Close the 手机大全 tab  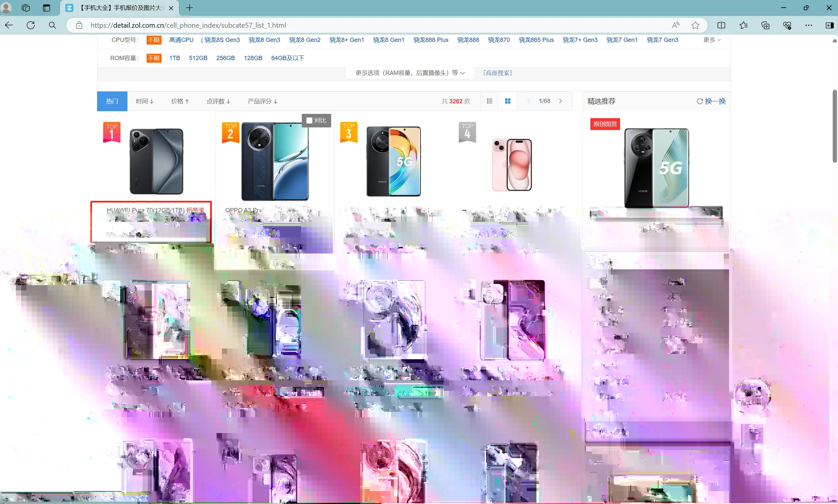click(x=171, y=8)
